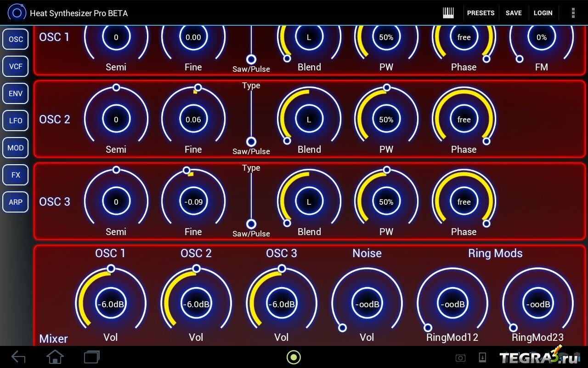Open the piano keyboard icon
The image size is (588, 368).
[448, 13]
